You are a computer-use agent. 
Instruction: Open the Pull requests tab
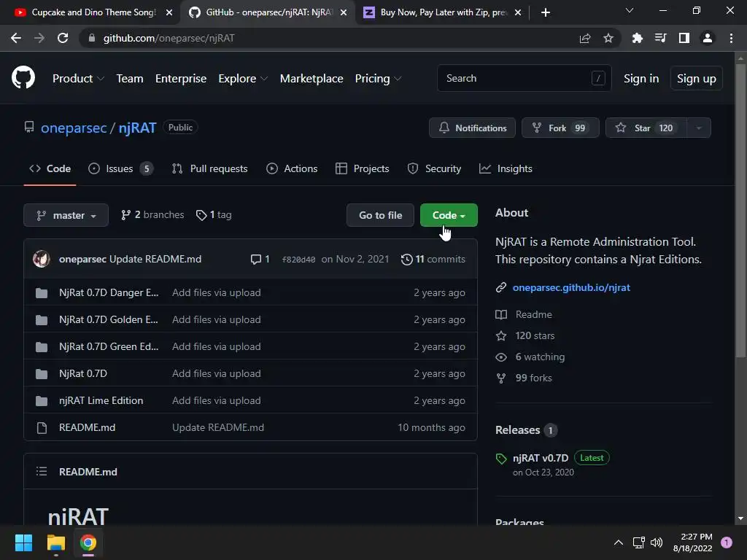click(x=209, y=168)
